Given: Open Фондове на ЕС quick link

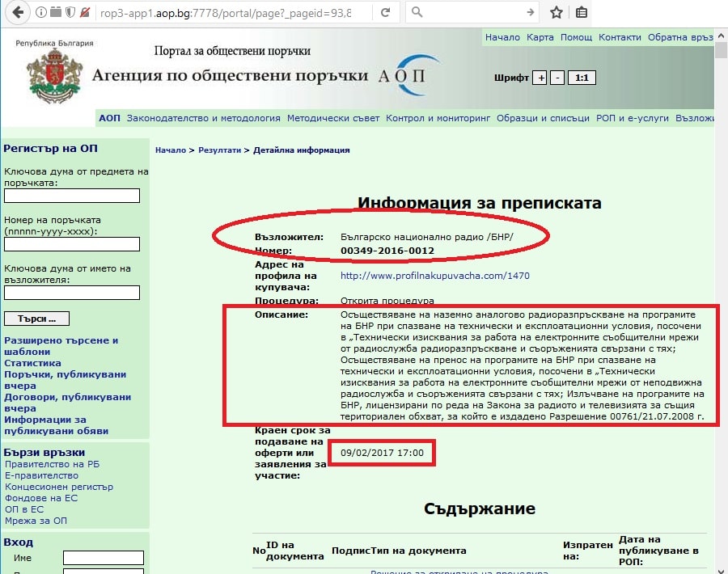Looking at the screenshot, I should point(41,498).
